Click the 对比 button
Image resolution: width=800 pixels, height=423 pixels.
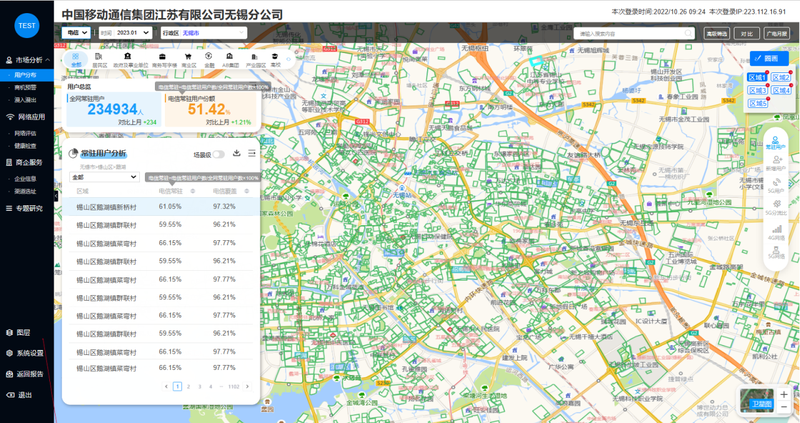[x=747, y=34]
